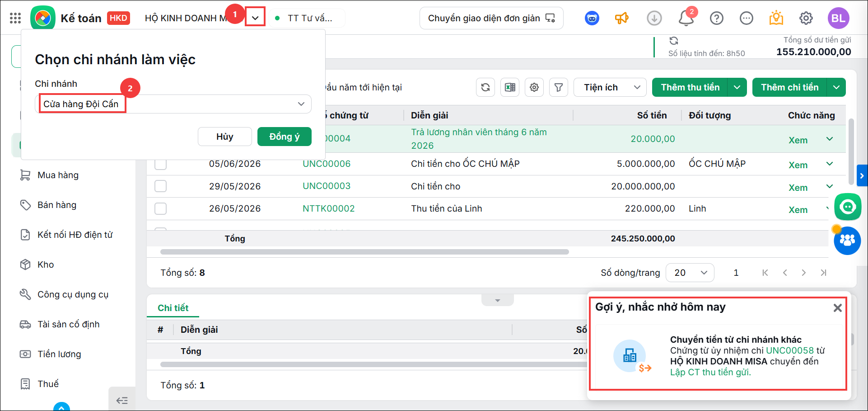The image size is (868, 411).
Task: Open the settings gear in header
Action: click(806, 18)
